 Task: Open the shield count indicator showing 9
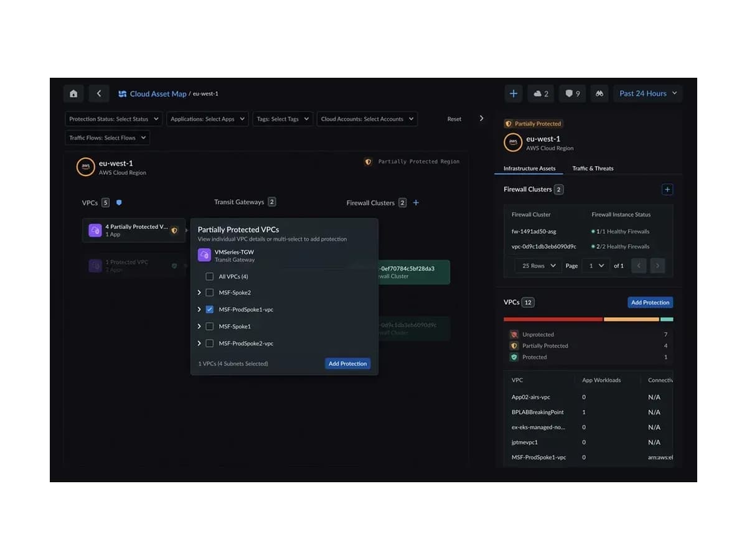click(572, 93)
